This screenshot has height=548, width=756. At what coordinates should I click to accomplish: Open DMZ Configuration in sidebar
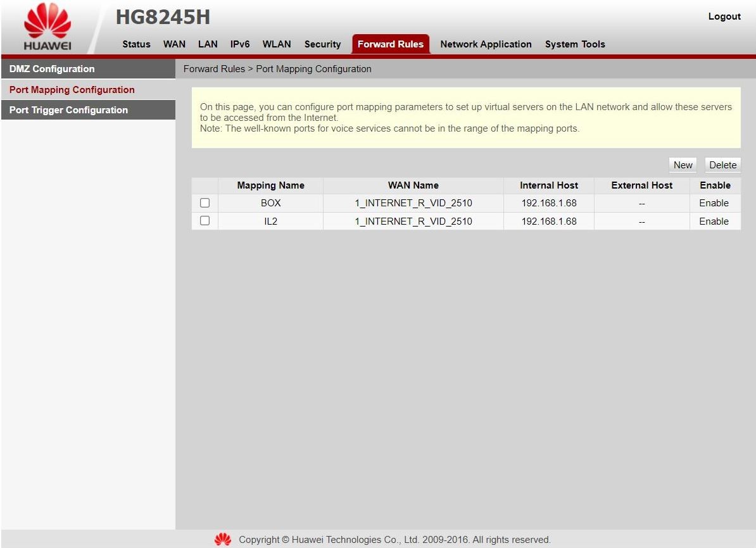coord(52,69)
